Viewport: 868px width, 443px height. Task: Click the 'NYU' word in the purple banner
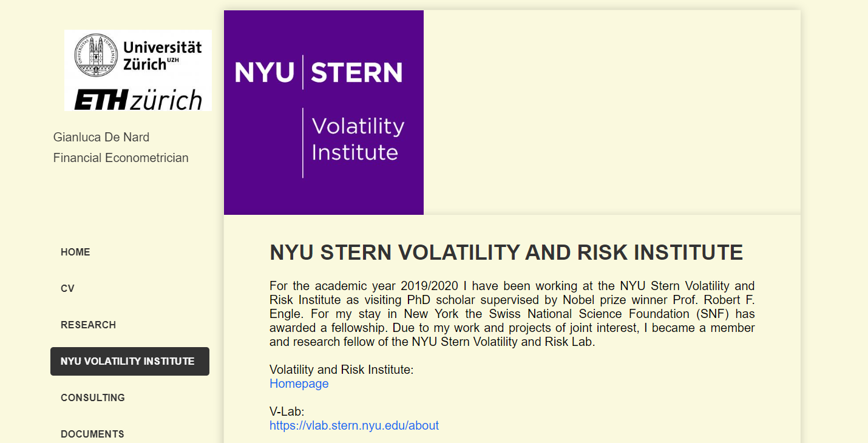coord(264,72)
